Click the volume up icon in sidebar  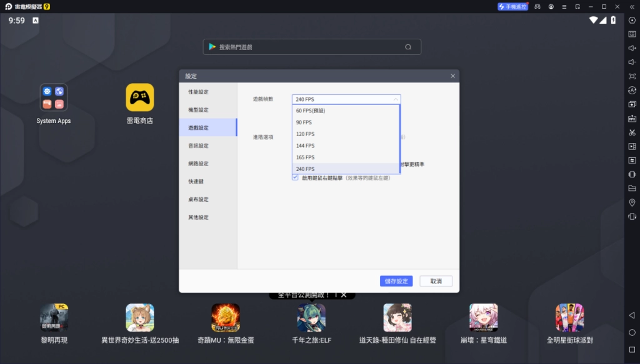tap(632, 48)
